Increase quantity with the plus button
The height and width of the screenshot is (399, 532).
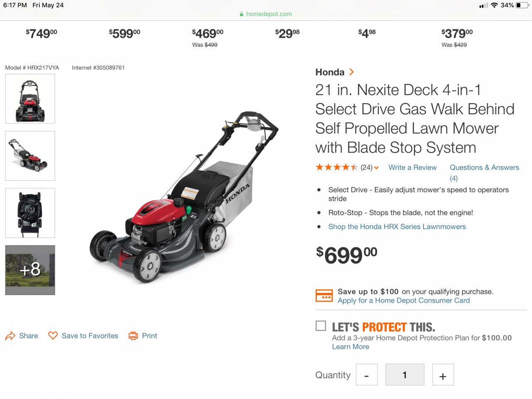(x=443, y=375)
